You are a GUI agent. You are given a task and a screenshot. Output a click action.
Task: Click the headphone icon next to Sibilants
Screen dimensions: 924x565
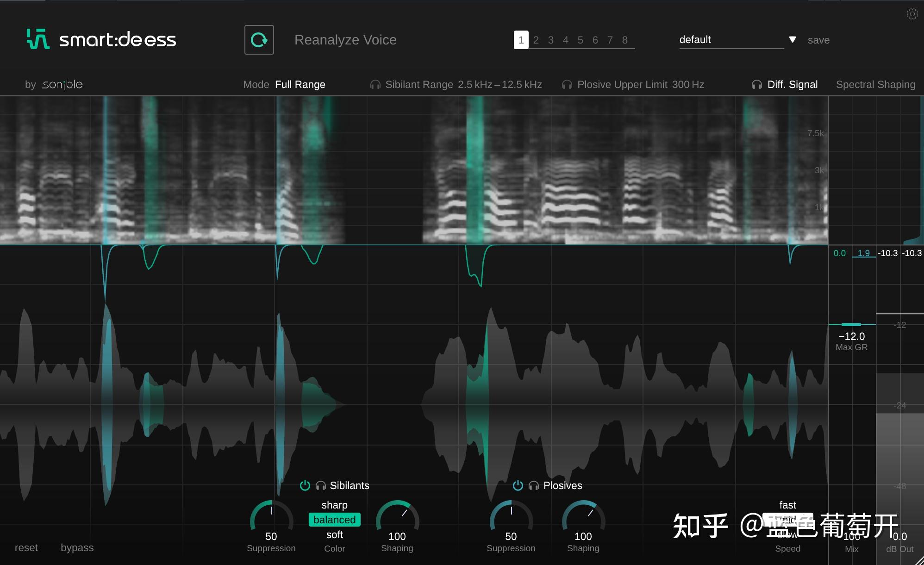[x=320, y=485]
